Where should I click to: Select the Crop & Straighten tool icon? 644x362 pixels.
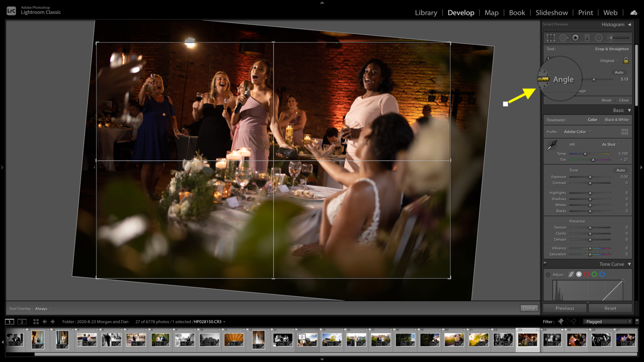551,38
